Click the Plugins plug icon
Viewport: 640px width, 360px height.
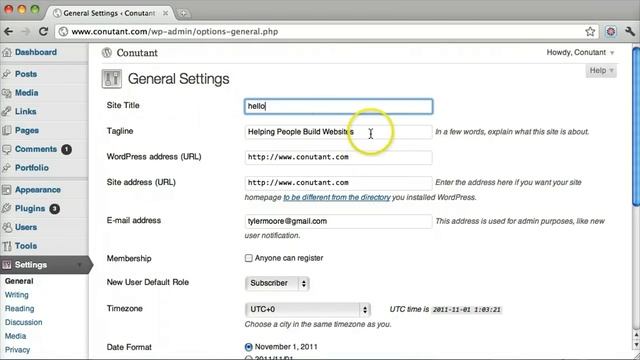[7, 209]
